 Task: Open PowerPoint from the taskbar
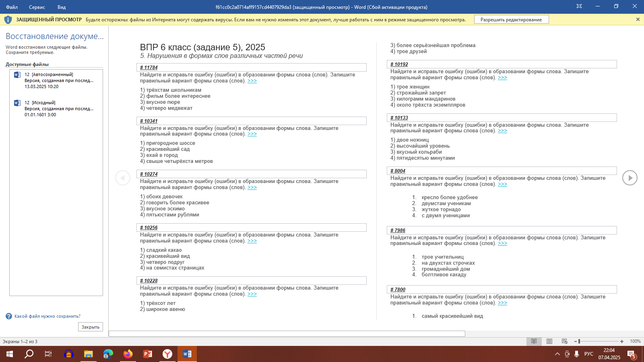tap(148, 354)
